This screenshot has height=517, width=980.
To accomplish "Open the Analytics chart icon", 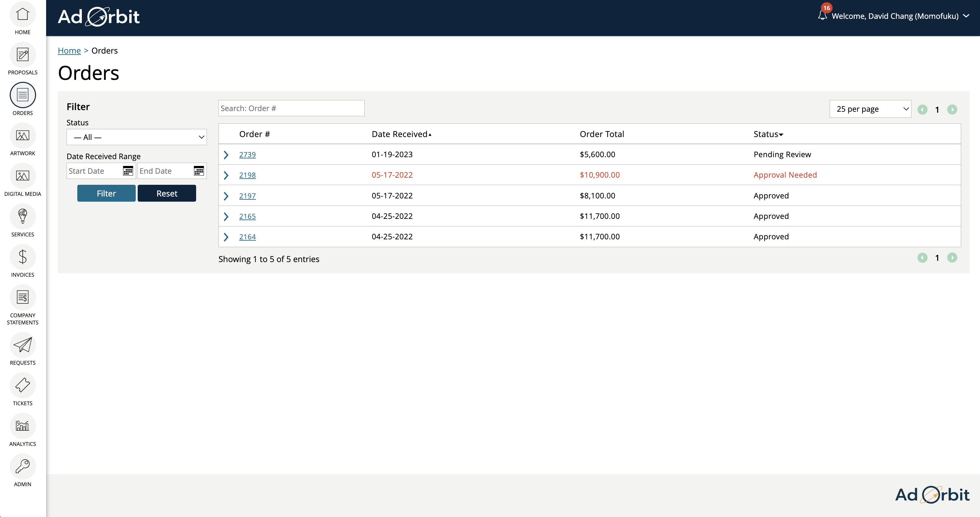I will [x=22, y=426].
